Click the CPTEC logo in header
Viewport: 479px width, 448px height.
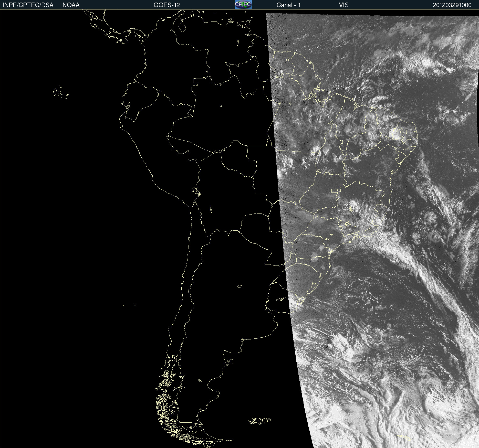coord(243,5)
